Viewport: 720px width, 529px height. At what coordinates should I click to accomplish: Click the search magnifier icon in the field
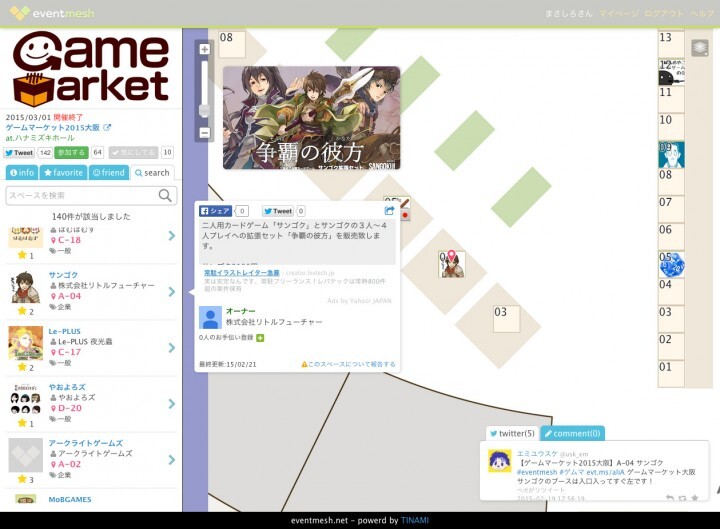click(x=165, y=196)
